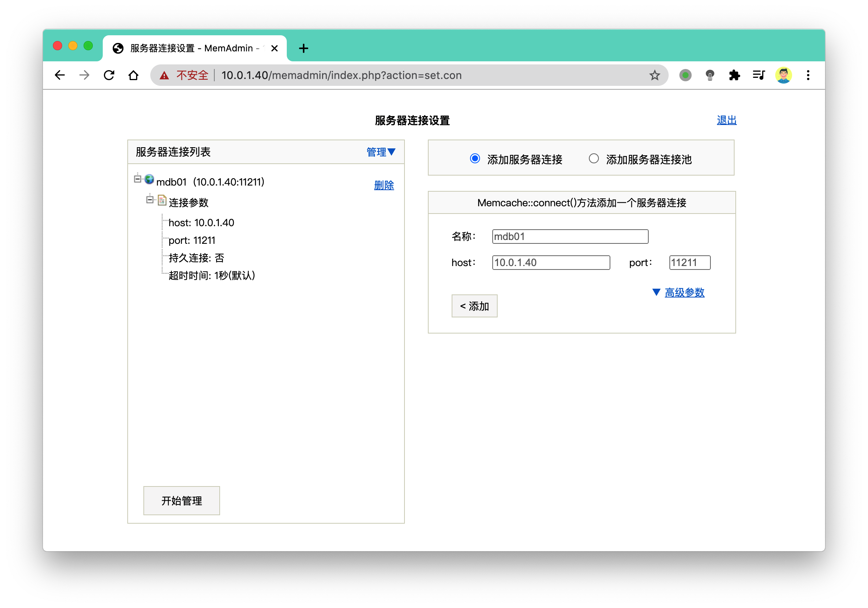Viewport: 868px width, 608px height.
Task: Click the browser address bar URL
Action: click(341, 75)
